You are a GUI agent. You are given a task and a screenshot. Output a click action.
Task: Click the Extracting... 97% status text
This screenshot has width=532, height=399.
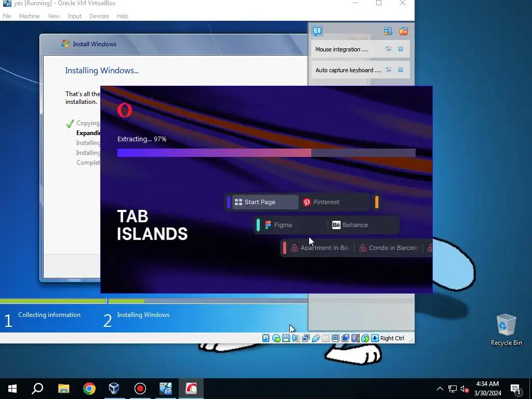click(x=142, y=139)
